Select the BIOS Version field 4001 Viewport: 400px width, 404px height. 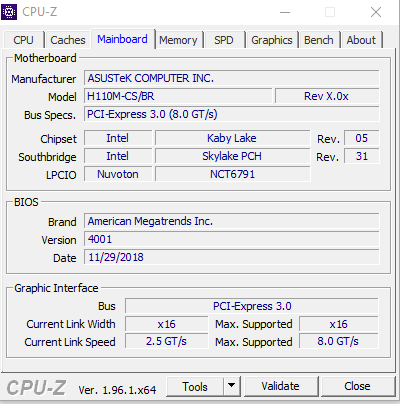tap(232, 239)
